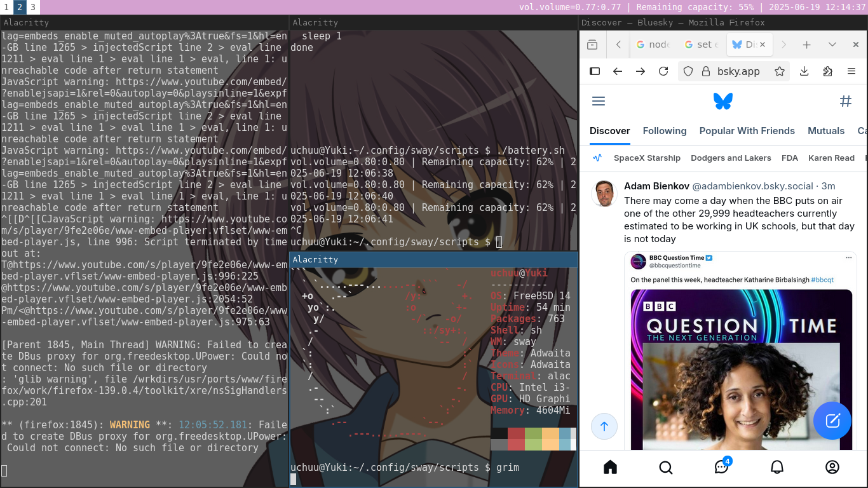Select the Discover feed tab
868x488 pixels.
tap(610, 131)
